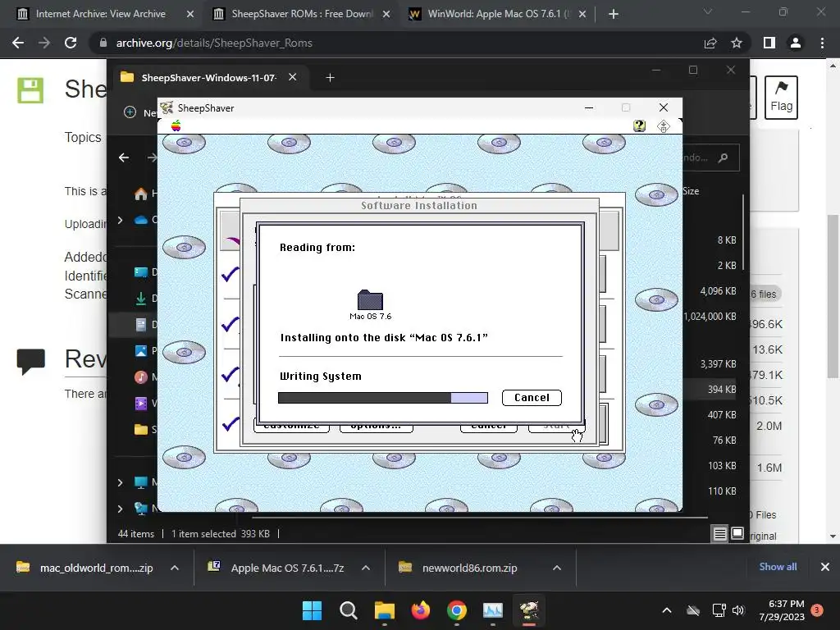Open newworld86.rom.zip download options
The height and width of the screenshot is (630, 840).
coord(557,568)
